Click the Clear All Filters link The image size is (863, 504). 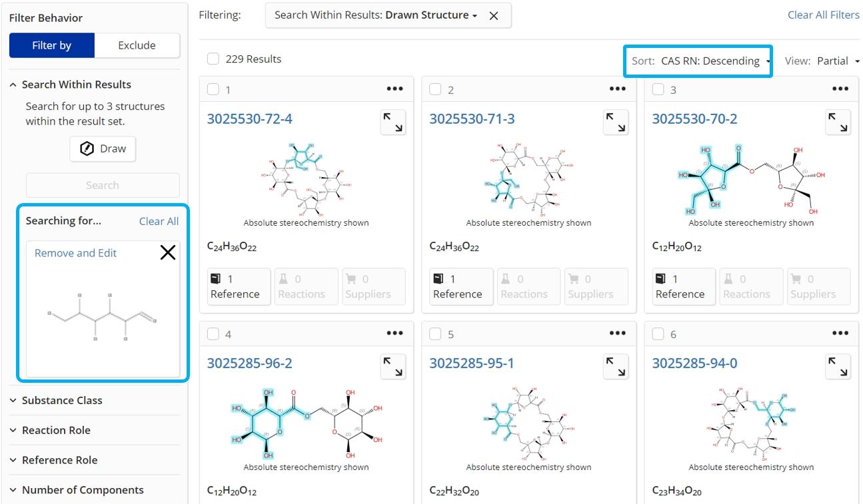(x=823, y=15)
